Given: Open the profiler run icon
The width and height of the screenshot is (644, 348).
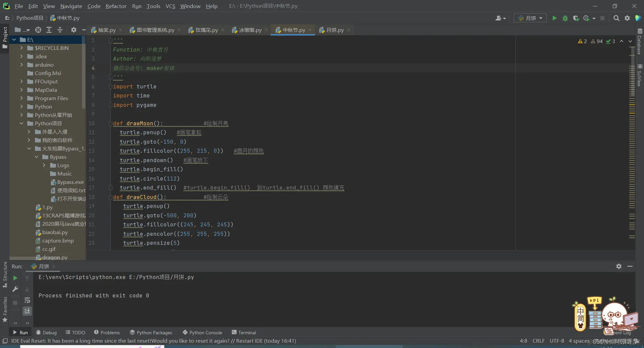Looking at the screenshot, I should pos(587,18).
